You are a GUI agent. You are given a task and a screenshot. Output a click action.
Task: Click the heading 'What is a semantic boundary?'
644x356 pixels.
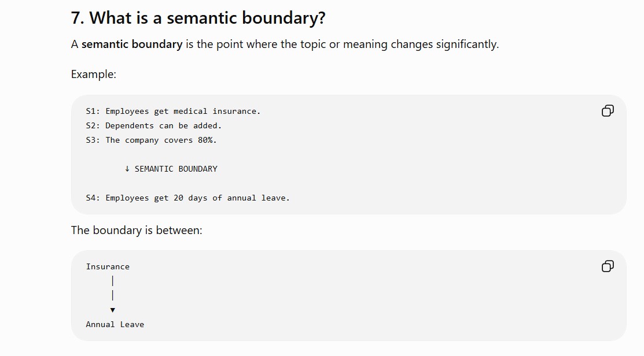pyautogui.click(x=207, y=18)
